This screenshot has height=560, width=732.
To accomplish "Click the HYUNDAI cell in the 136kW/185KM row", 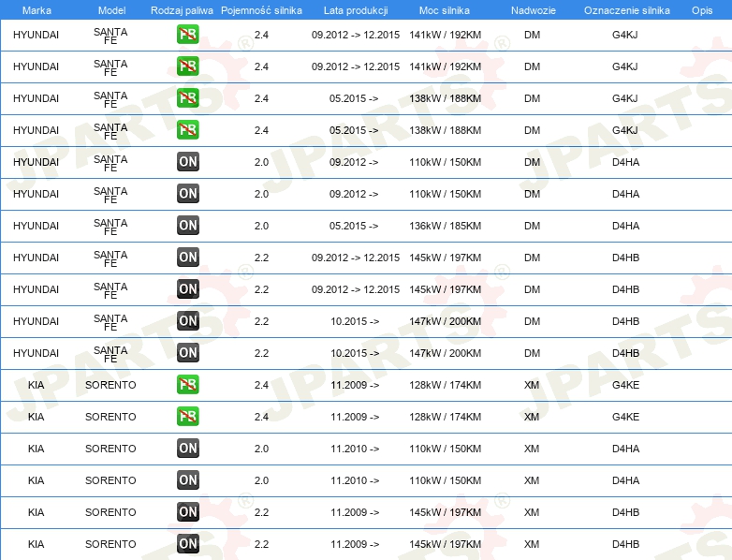I will pos(37,226).
